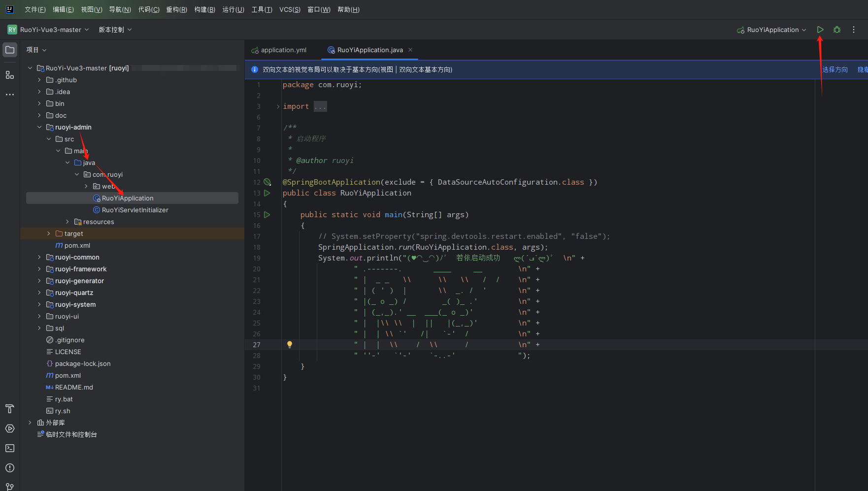This screenshot has height=491, width=868.
Task: Open the 帮助(H) menu
Action: click(348, 9)
